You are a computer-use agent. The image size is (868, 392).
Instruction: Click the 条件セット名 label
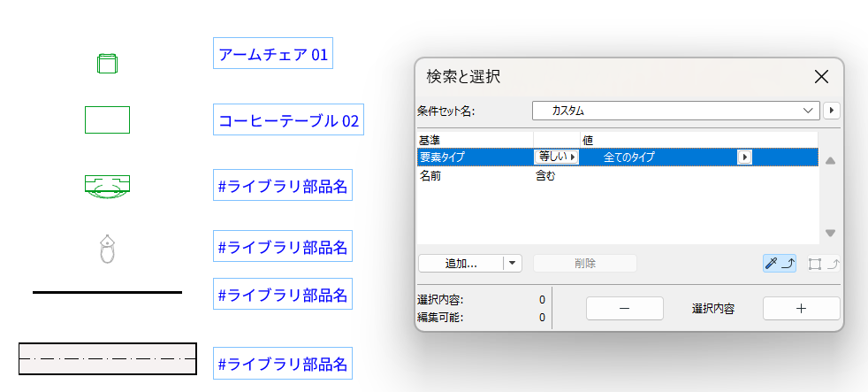click(x=446, y=111)
